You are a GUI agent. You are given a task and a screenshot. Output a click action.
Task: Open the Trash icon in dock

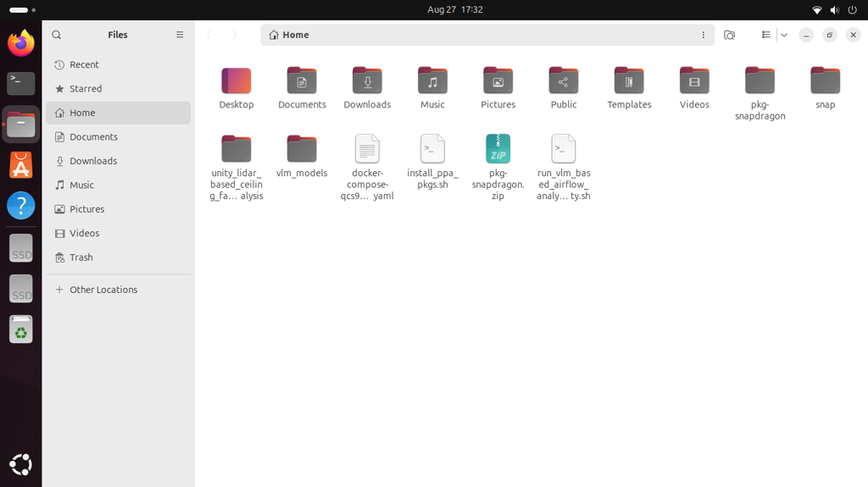21,329
